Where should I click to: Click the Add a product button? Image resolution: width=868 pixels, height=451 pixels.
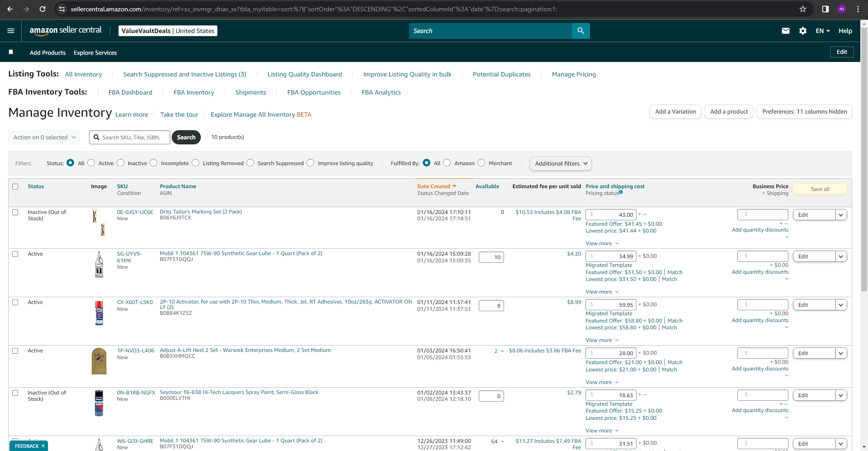pos(729,112)
